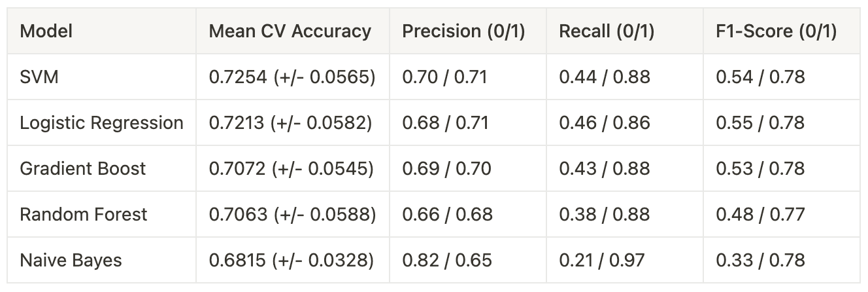
Task: Select Naive Bayes precision 0.82 / 0.65
Action: click(446, 260)
